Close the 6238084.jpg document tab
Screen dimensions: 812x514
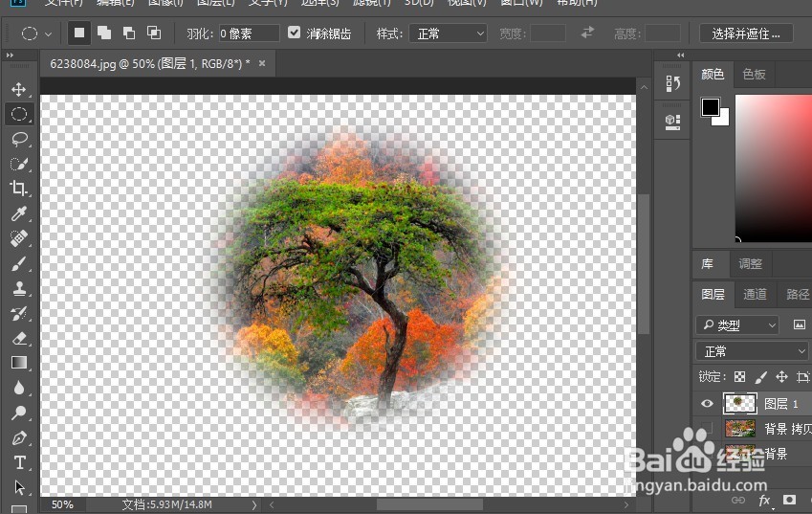[x=262, y=63]
